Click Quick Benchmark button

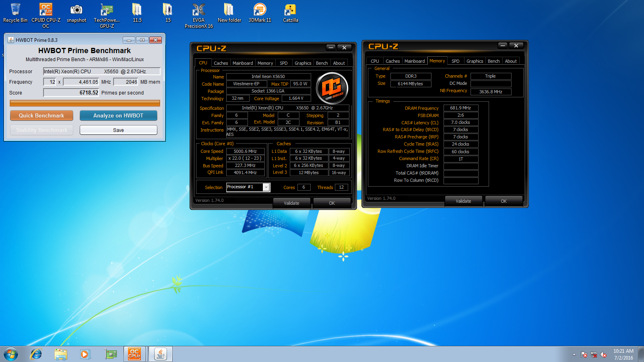(41, 115)
